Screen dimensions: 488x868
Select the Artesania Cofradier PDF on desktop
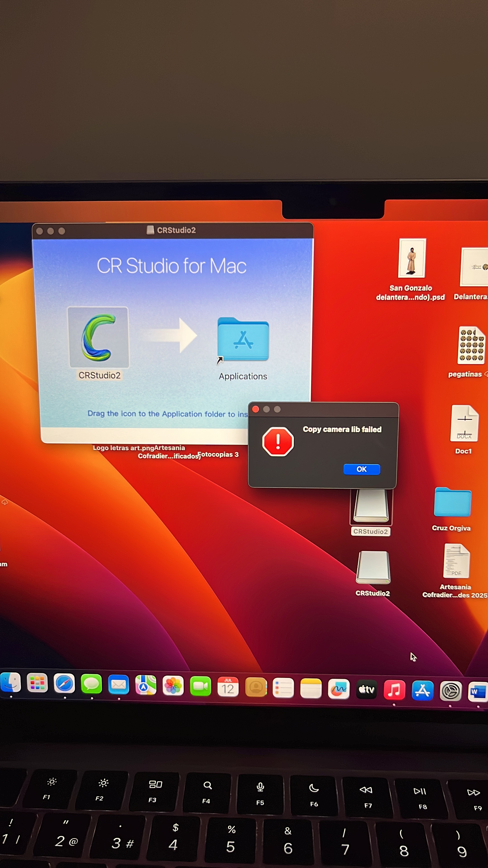456,561
